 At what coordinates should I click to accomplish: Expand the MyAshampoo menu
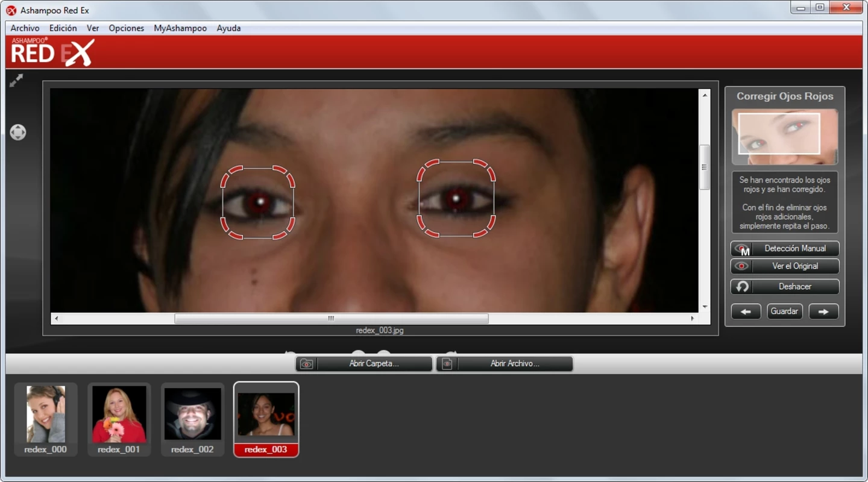tap(180, 28)
